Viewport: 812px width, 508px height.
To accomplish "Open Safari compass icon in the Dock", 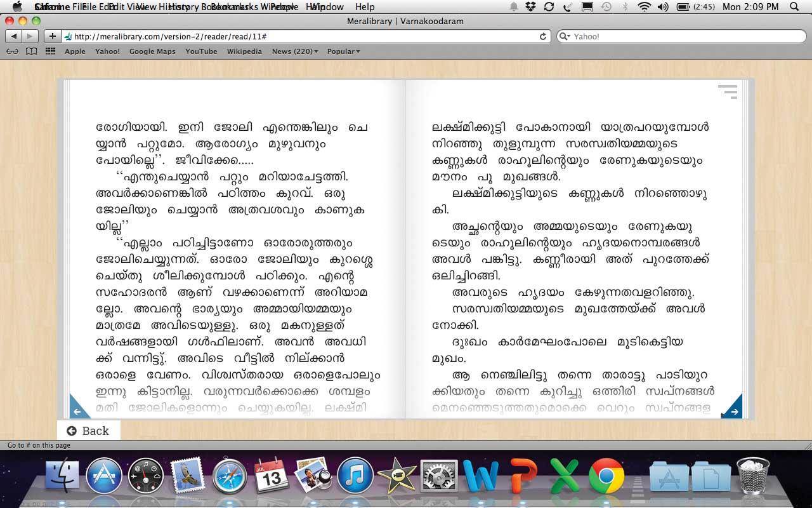I will (230, 476).
